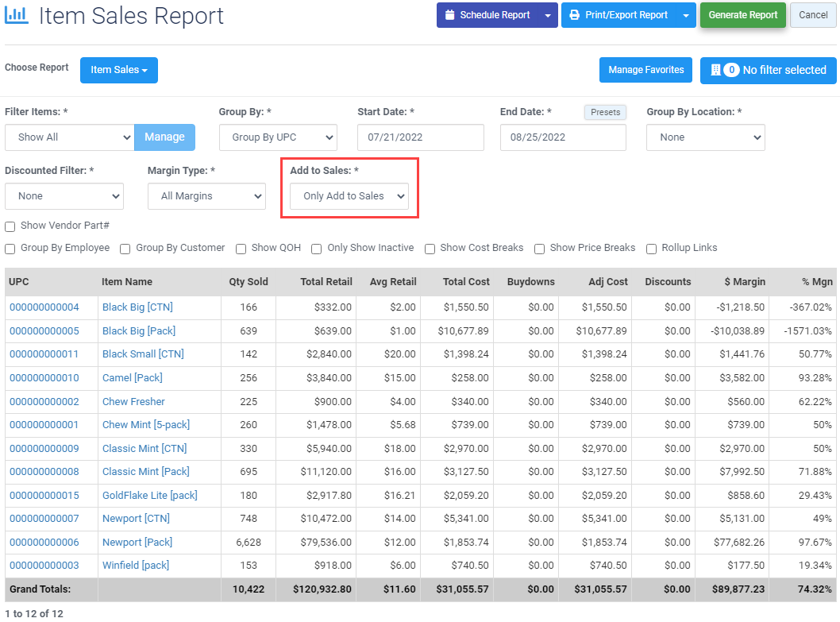
Task: Sort by UPC column header
Action: click(x=19, y=282)
